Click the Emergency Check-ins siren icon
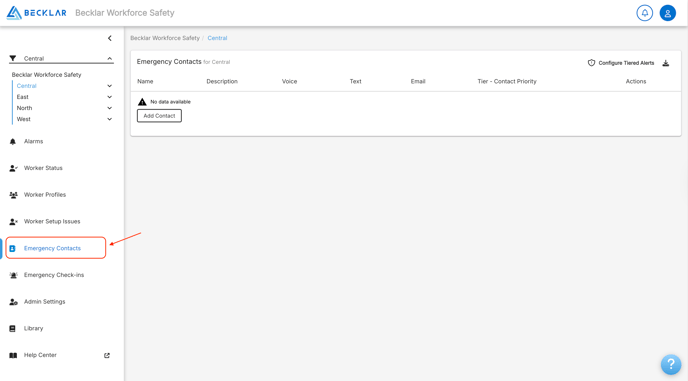This screenshot has height=381, width=688. [13, 275]
